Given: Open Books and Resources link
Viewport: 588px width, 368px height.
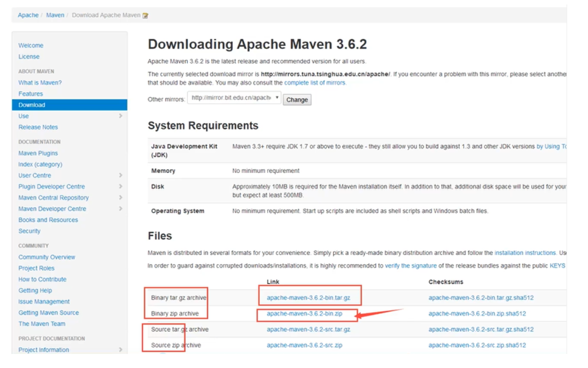Looking at the screenshot, I should (48, 220).
